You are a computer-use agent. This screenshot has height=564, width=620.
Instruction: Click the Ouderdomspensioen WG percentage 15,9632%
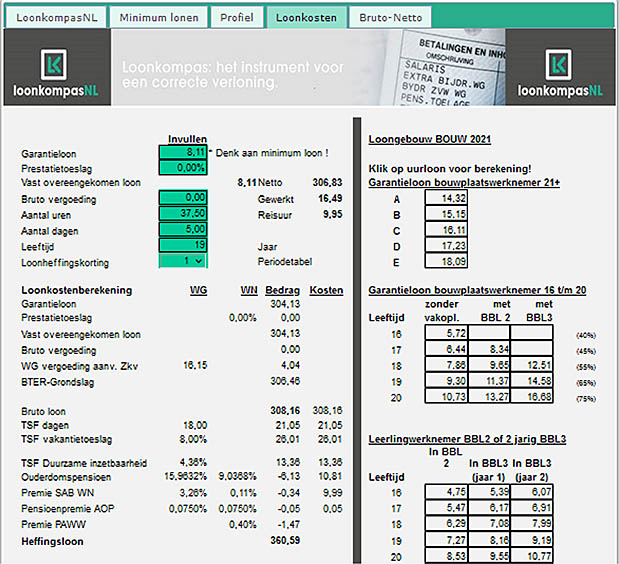tap(185, 477)
